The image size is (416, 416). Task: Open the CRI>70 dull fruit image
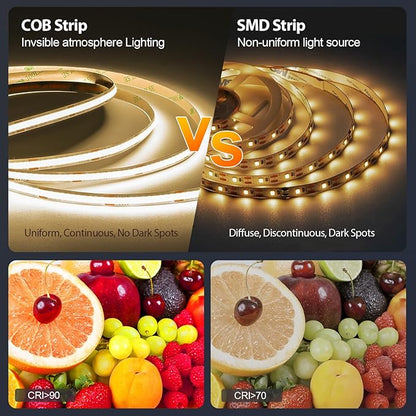coord(308,334)
